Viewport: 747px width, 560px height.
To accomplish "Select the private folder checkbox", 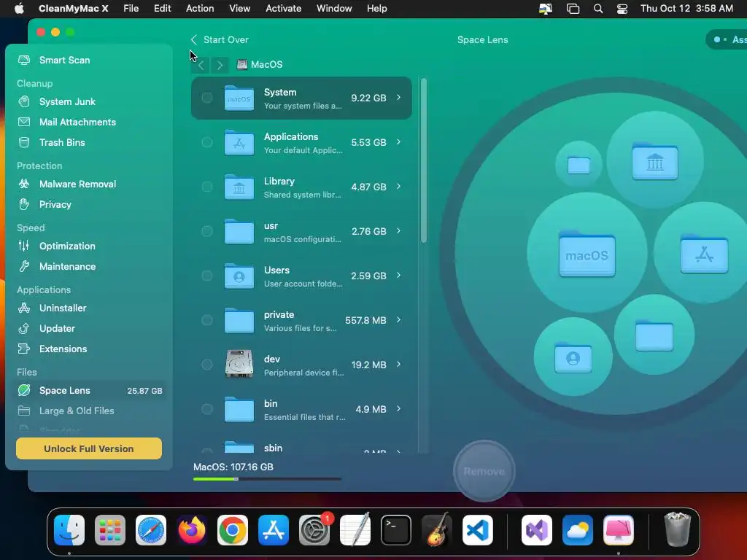I will (206, 320).
